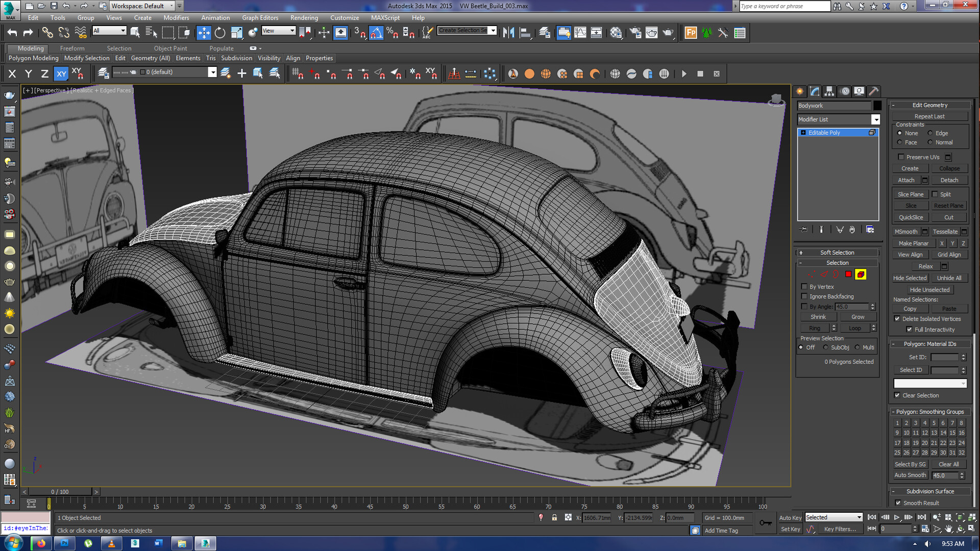Enable the Preserve UVs checkbox
The height and width of the screenshot is (551, 980).
coord(901,157)
